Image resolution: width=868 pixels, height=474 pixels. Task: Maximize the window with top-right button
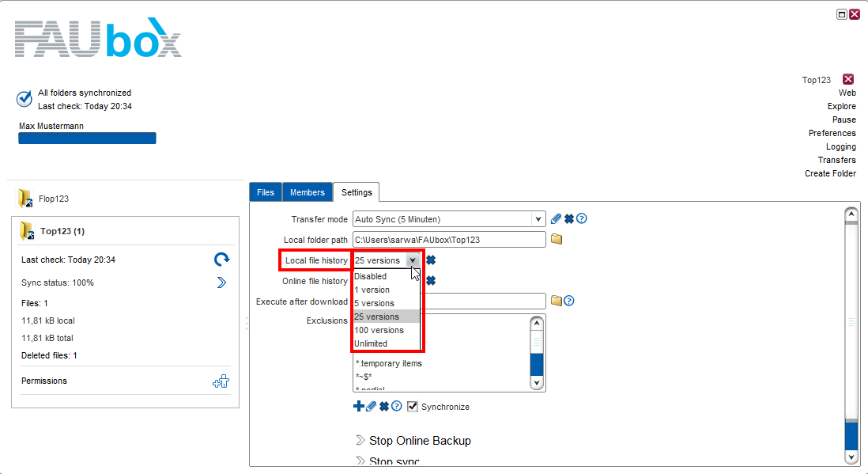click(841, 14)
